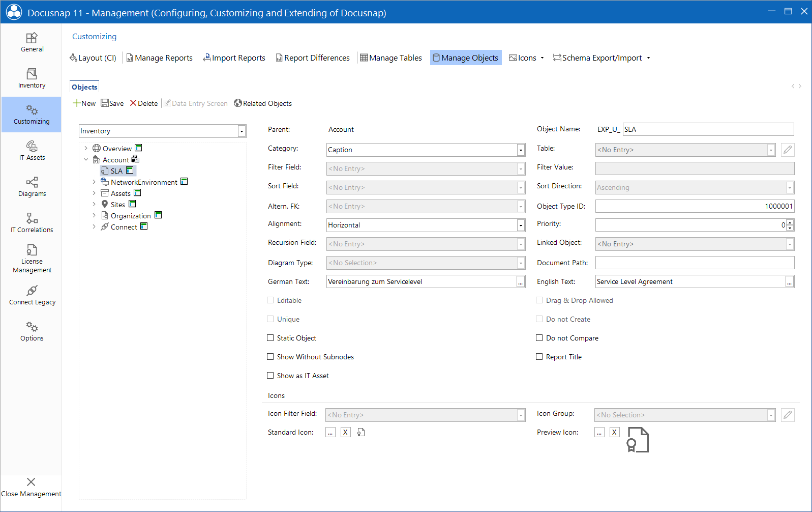Click the Customizing breadcrumb heading
This screenshot has width=812, height=512.
[x=94, y=37]
